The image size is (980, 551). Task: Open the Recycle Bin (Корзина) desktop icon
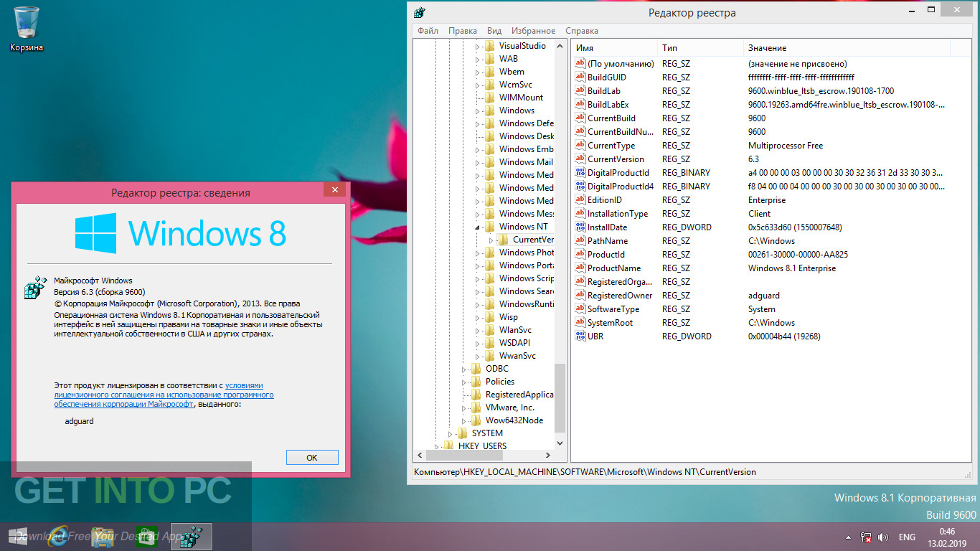click(27, 29)
